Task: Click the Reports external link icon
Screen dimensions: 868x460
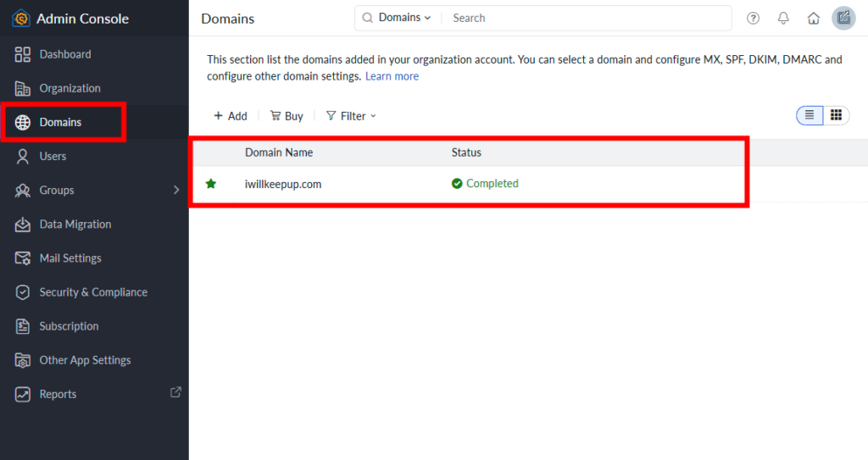Action: pyautogui.click(x=175, y=392)
